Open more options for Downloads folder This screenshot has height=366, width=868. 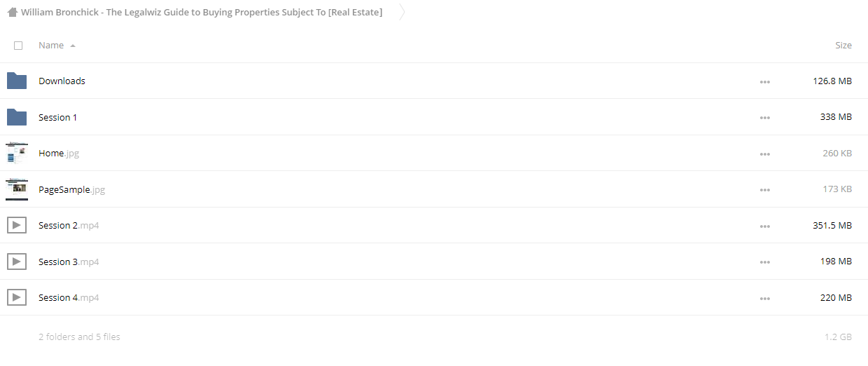click(x=764, y=82)
